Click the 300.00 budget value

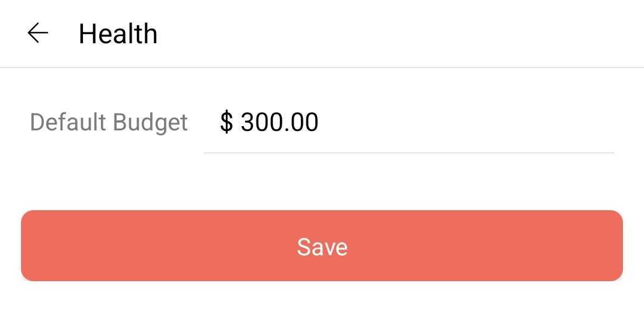(x=279, y=123)
